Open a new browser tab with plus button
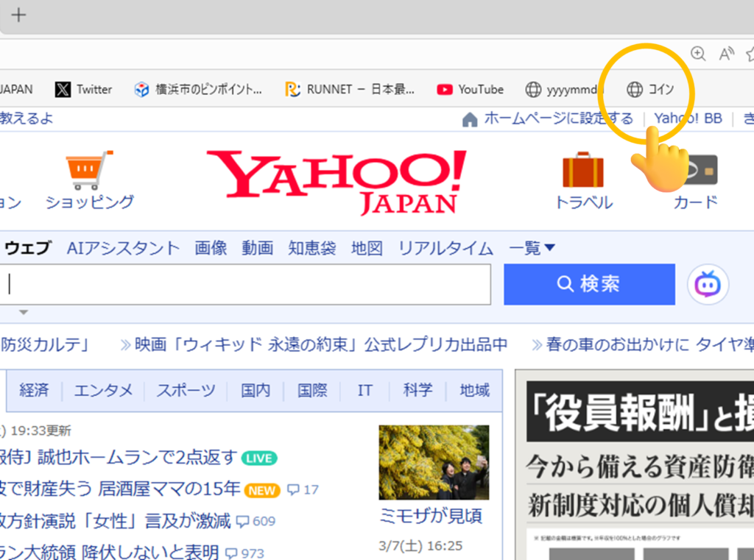754x560 pixels. point(18,15)
